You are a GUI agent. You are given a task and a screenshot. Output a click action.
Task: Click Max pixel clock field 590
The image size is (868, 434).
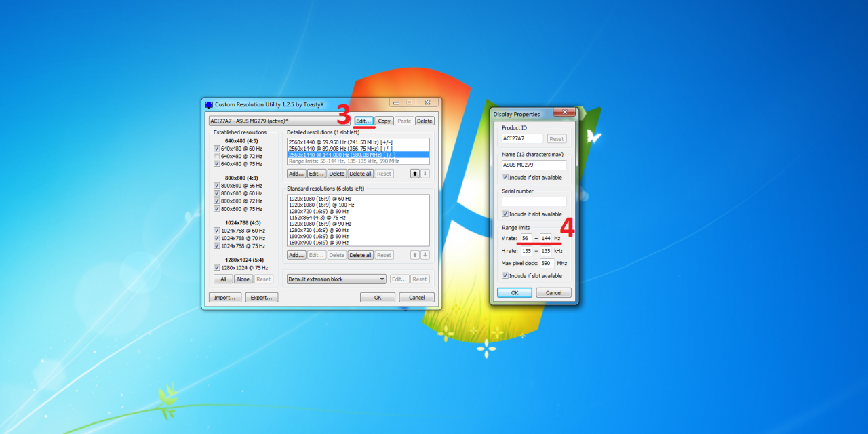click(x=547, y=263)
